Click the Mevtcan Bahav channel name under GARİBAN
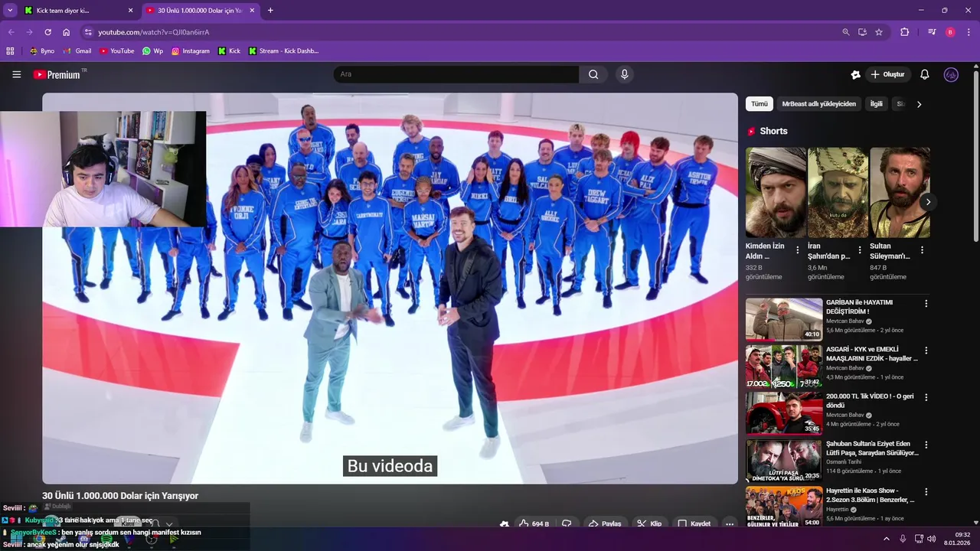 point(845,321)
